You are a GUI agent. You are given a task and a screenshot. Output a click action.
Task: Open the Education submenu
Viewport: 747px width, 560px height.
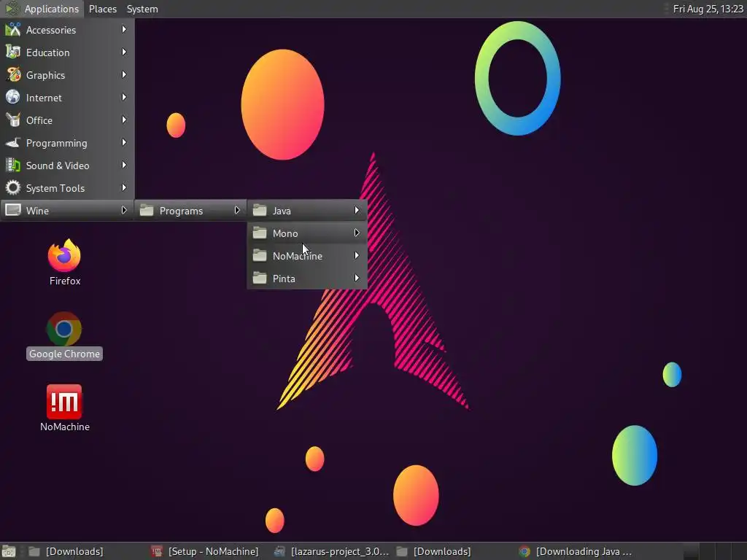click(x=67, y=52)
